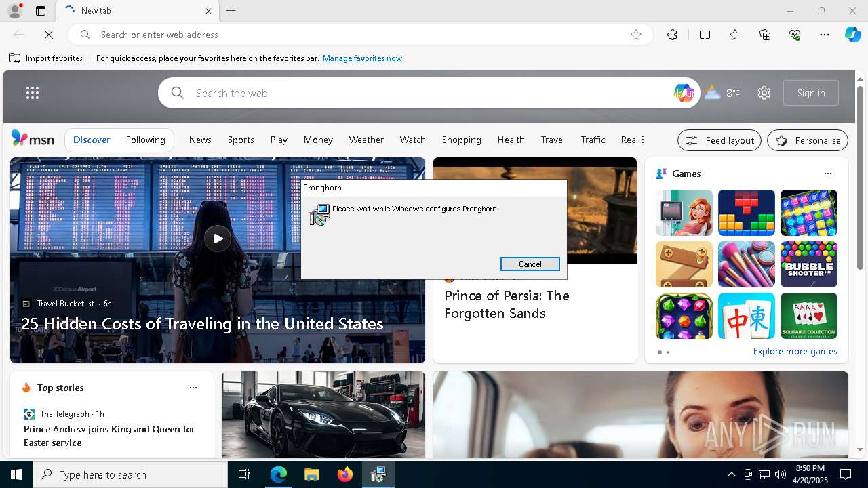Launch the red tetris block game

pos(746,213)
